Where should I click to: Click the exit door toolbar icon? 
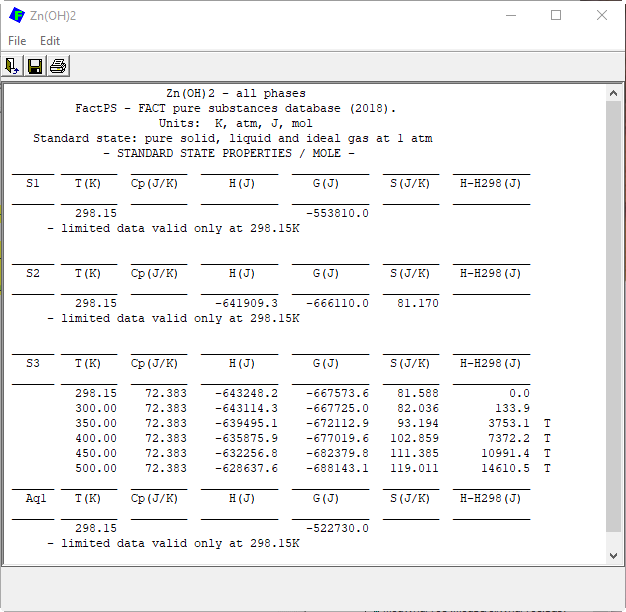pyautogui.click(x=12, y=66)
